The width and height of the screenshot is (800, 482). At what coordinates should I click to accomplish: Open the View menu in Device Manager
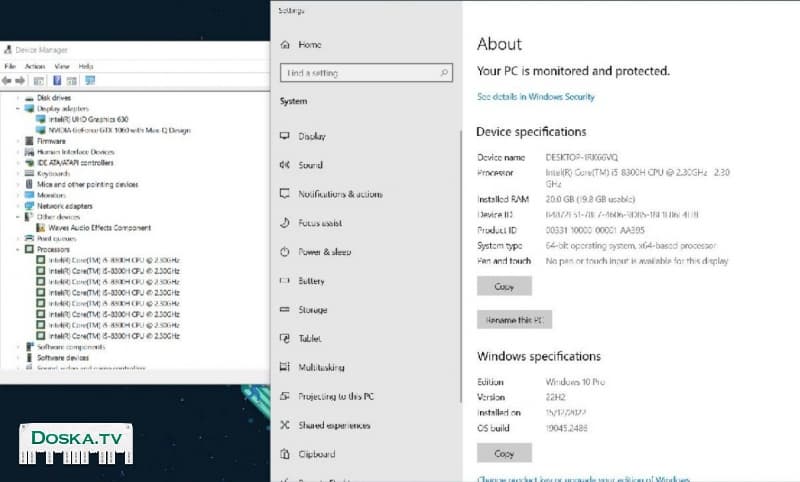(x=62, y=66)
